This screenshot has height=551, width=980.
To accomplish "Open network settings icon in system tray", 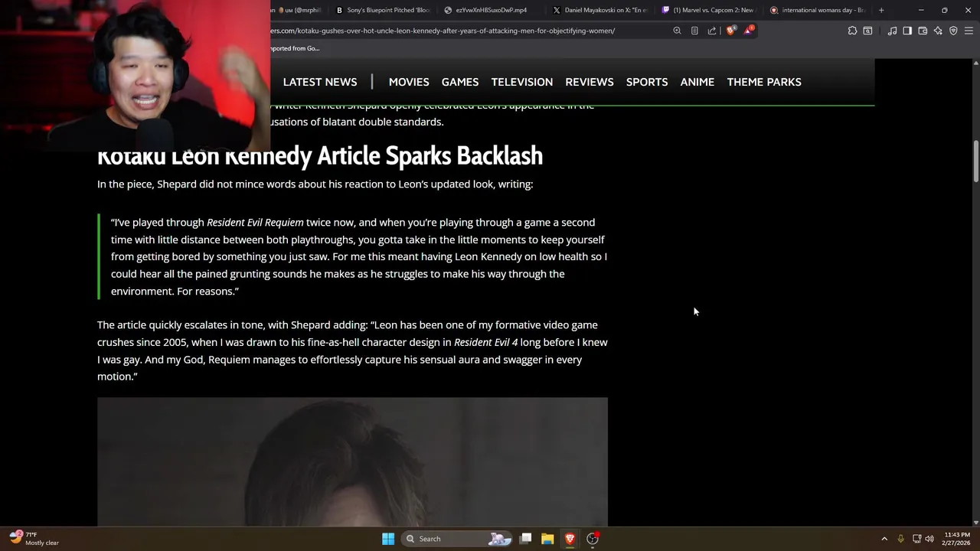I will [916, 539].
